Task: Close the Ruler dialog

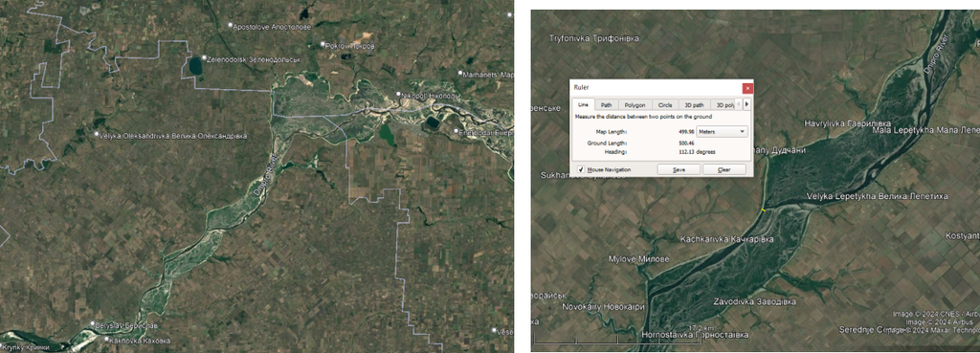Action: (747, 88)
